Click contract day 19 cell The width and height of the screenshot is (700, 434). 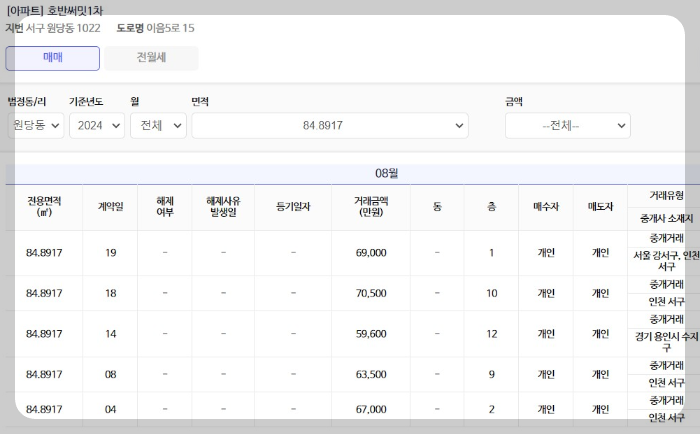[110, 253]
